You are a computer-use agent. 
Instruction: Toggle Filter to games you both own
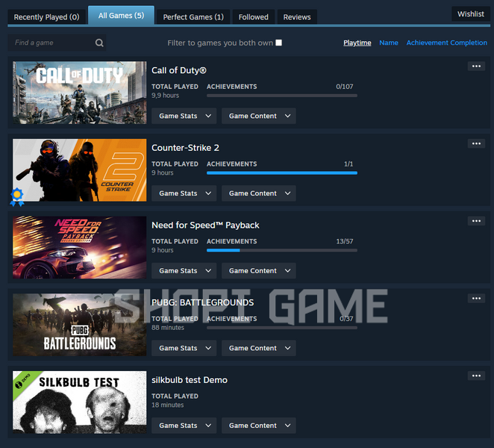tap(279, 43)
